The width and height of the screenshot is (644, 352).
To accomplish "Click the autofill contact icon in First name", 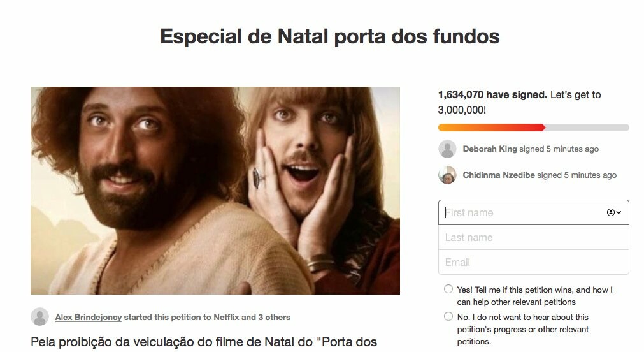I will click(611, 212).
